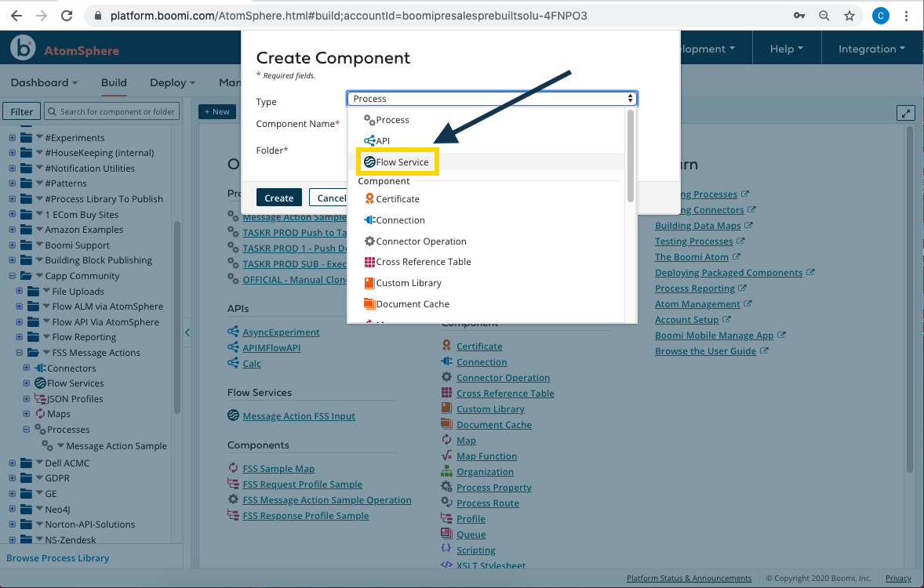Choose Process option in type list
The image size is (924, 588).
click(387, 120)
